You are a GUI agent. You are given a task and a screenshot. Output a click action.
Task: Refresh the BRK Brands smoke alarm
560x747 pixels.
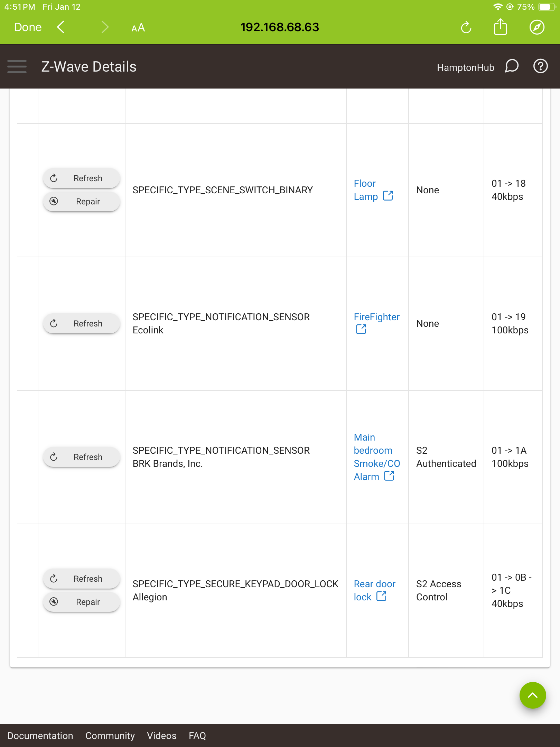pos(82,457)
